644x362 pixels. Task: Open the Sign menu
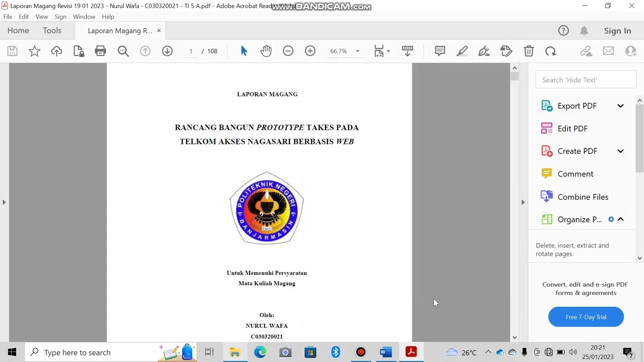tap(60, 17)
